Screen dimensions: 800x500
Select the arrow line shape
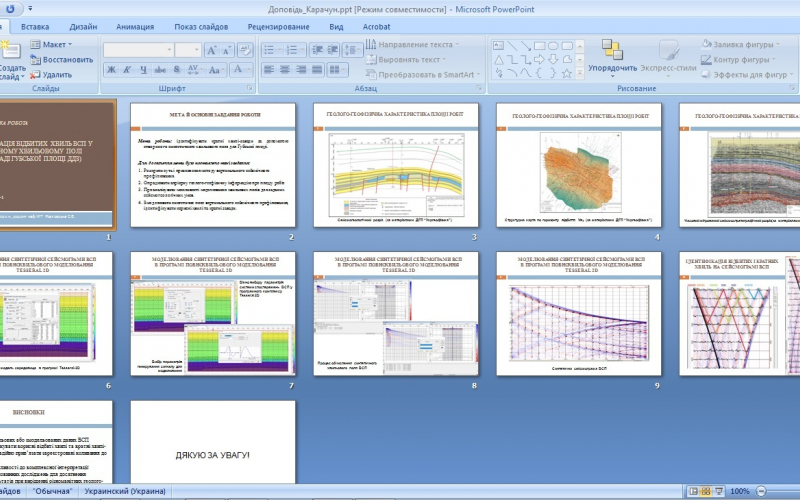pyautogui.click(x=526, y=46)
